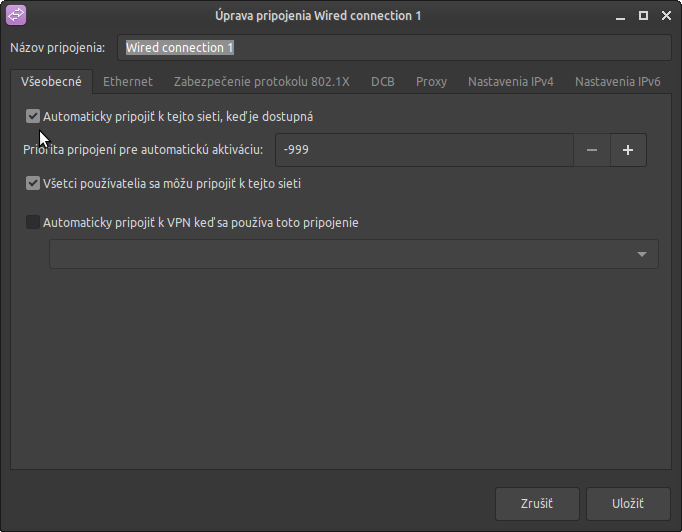Go to the Proxy tab
Image resolution: width=682 pixels, height=532 pixels.
tap(431, 82)
